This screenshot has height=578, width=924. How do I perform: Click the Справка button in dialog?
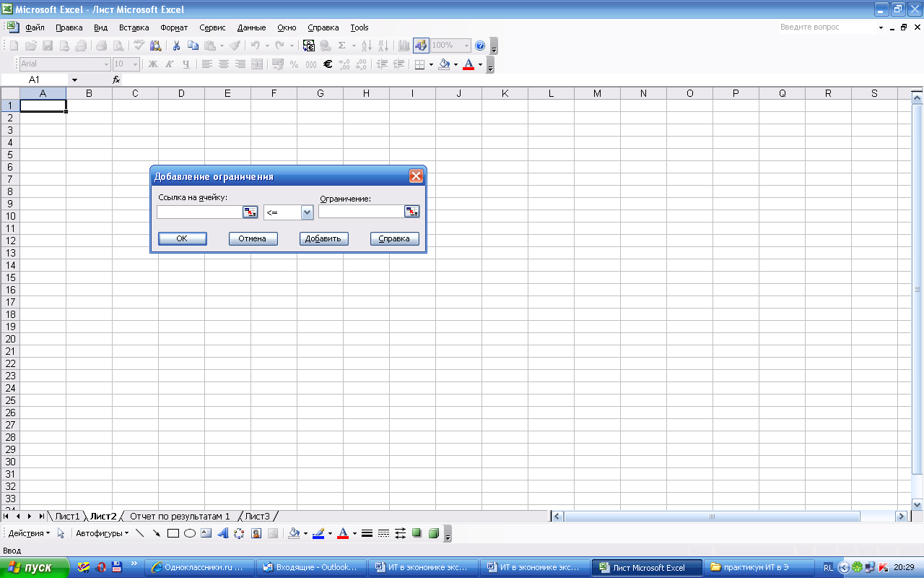coord(394,238)
